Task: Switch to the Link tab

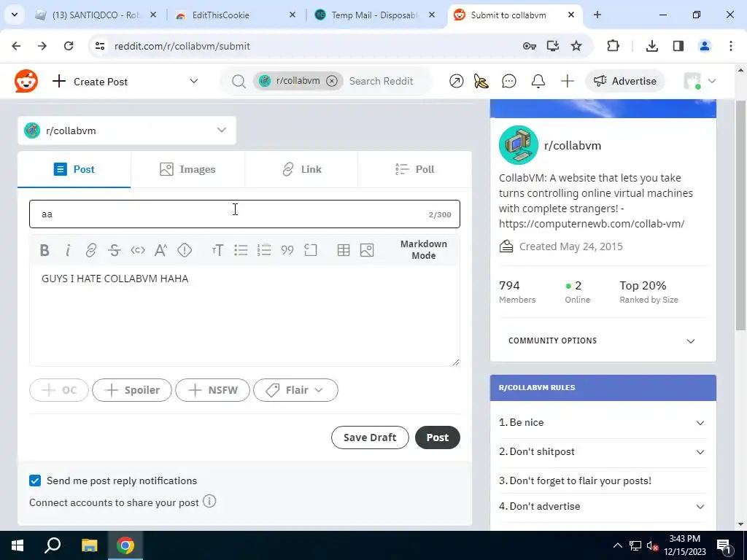Action: pyautogui.click(x=301, y=169)
